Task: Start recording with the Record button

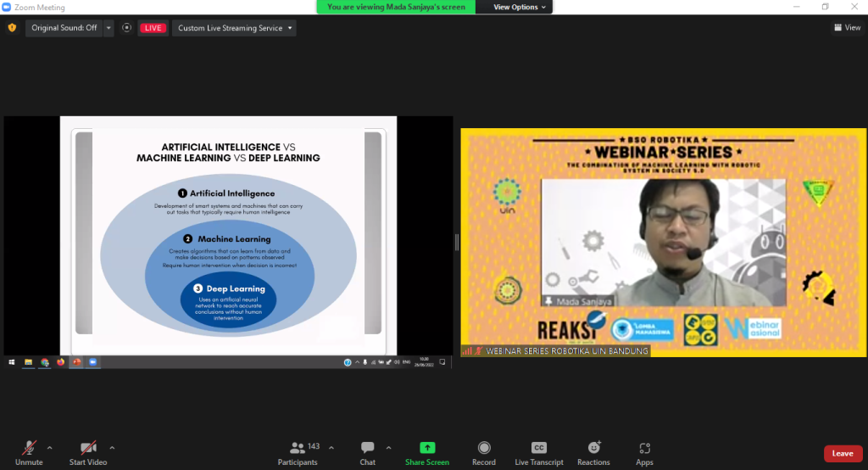Action: coord(484,452)
